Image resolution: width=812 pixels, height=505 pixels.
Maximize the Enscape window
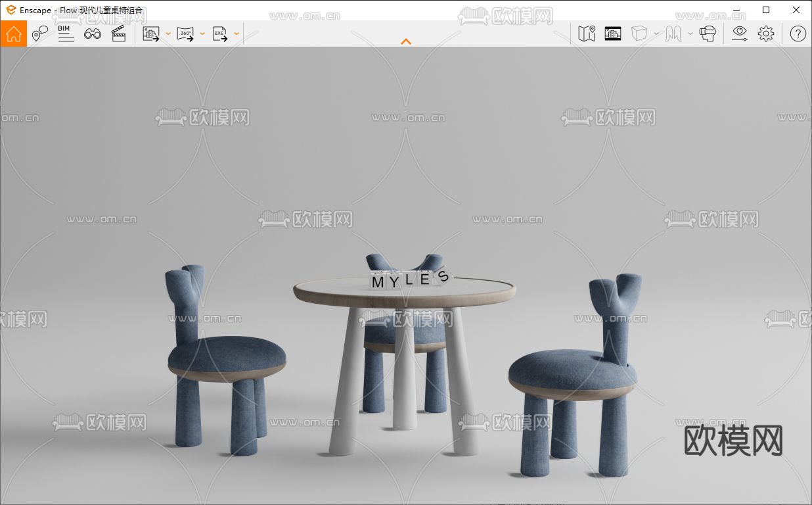[x=766, y=10]
